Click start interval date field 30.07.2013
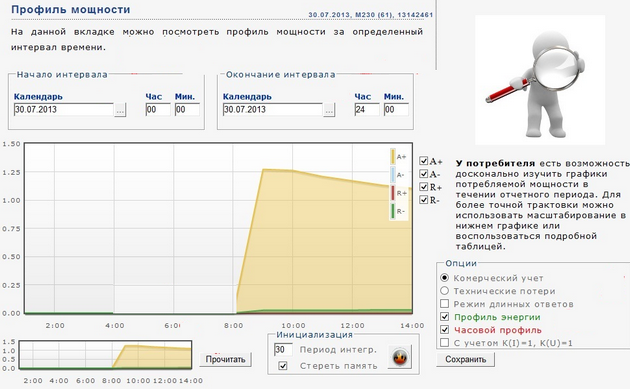 [x=63, y=109]
